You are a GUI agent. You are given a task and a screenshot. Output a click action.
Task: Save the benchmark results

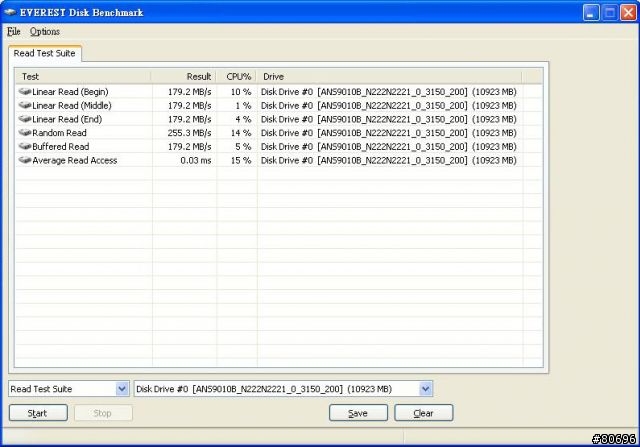(x=358, y=413)
